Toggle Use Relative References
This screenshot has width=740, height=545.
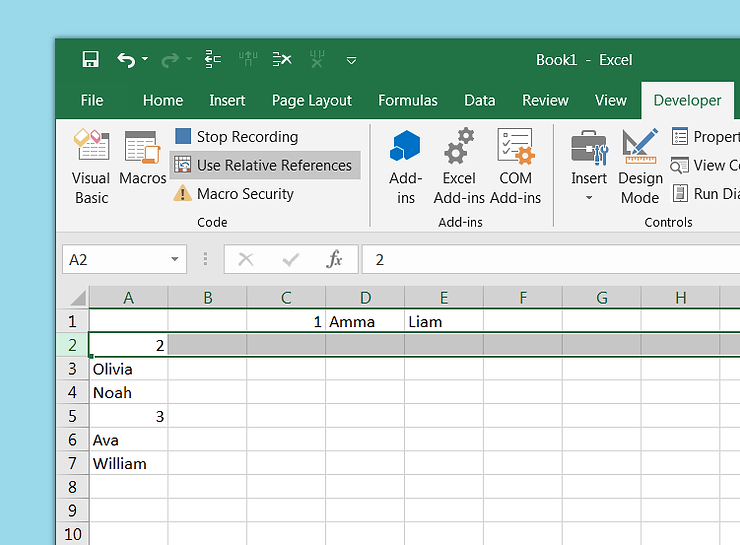[x=264, y=165]
